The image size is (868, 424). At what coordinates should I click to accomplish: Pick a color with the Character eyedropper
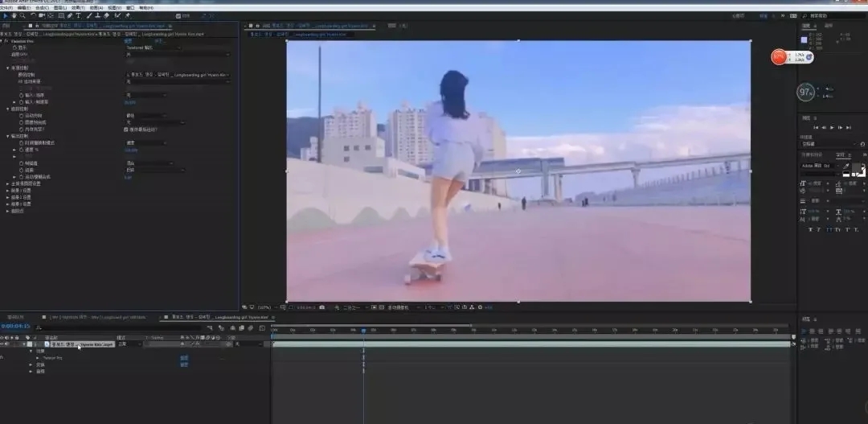(846, 166)
